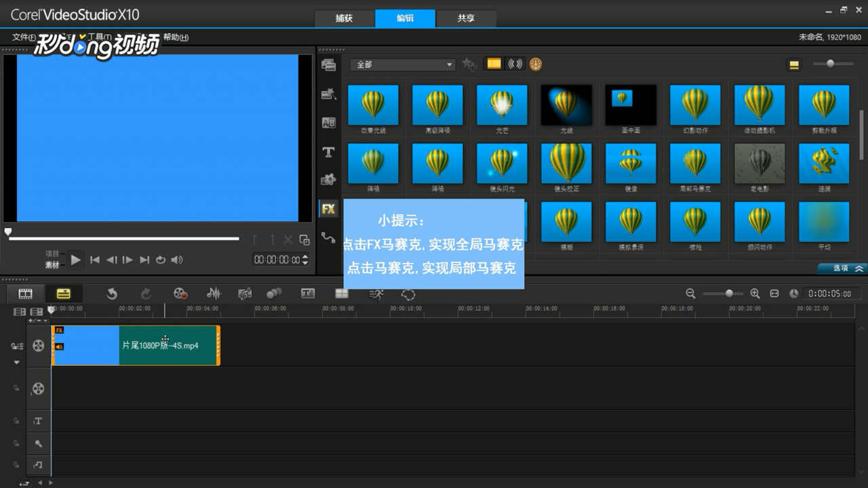Zoom in the timeline
Screen dimensions: 868x488
[755, 293]
